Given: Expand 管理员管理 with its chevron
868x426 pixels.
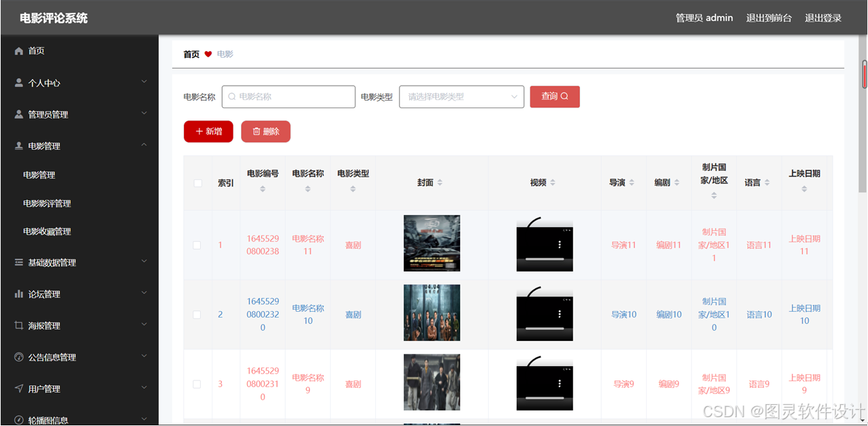Looking at the screenshot, I should pos(144,113).
